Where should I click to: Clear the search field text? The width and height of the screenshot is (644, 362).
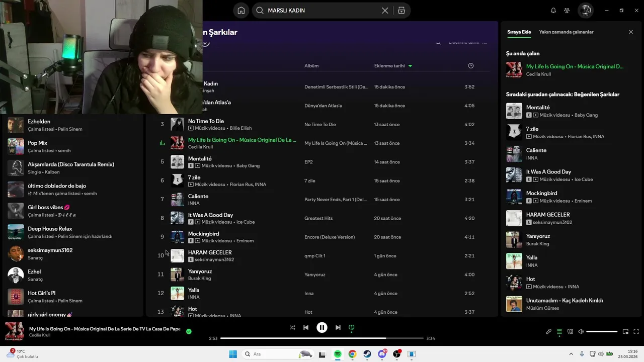(x=385, y=11)
